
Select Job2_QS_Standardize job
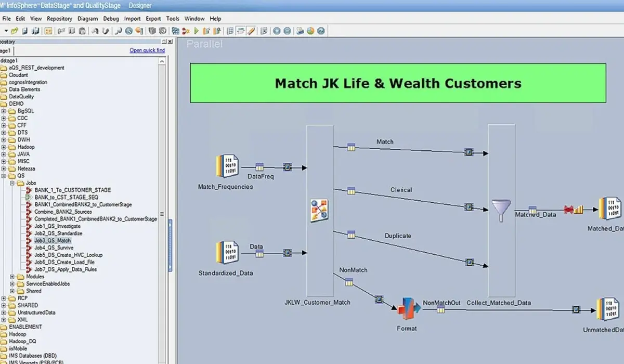pyautogui.click(x=58, y=233)
